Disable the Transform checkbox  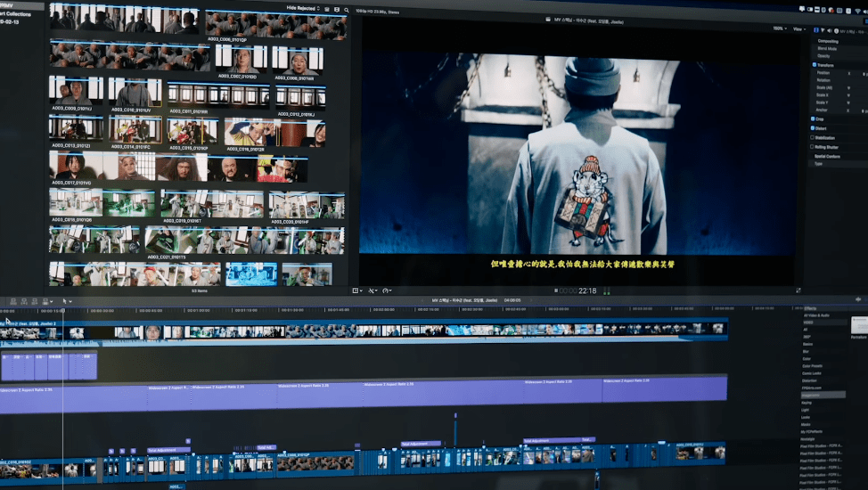point(815,65)
